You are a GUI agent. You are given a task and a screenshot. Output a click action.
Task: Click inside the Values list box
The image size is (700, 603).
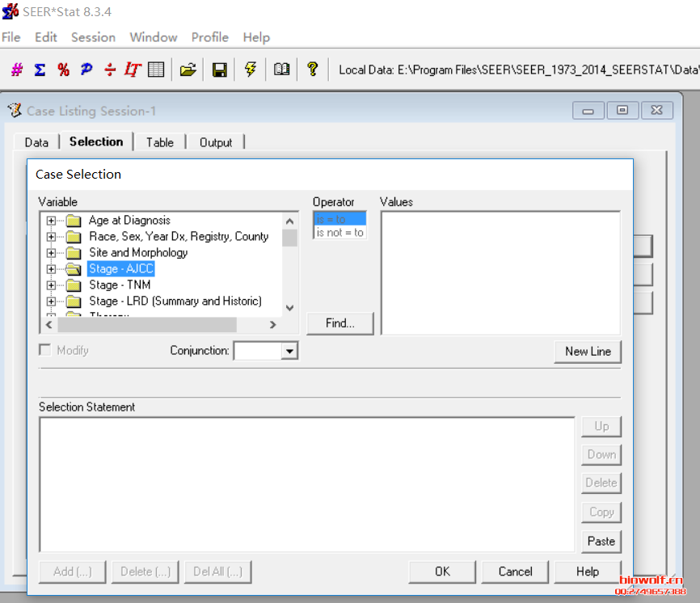(500, 272)
